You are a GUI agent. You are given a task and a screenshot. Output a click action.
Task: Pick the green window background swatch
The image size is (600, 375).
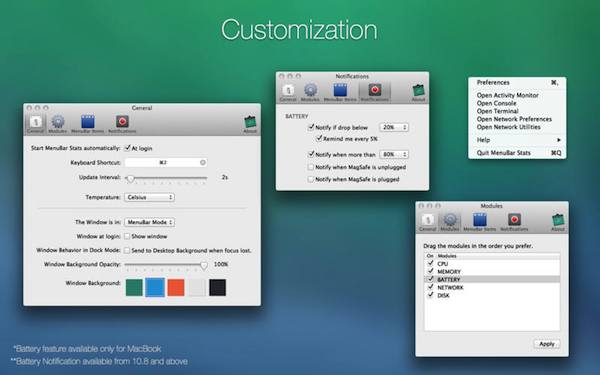tap(134, 288)
